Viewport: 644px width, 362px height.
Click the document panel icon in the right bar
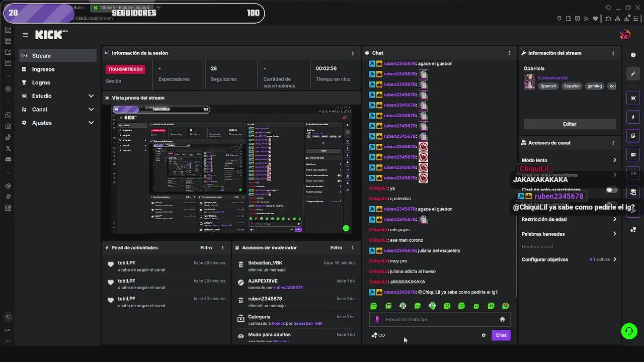pyautogui.click(x=633, y=136)
